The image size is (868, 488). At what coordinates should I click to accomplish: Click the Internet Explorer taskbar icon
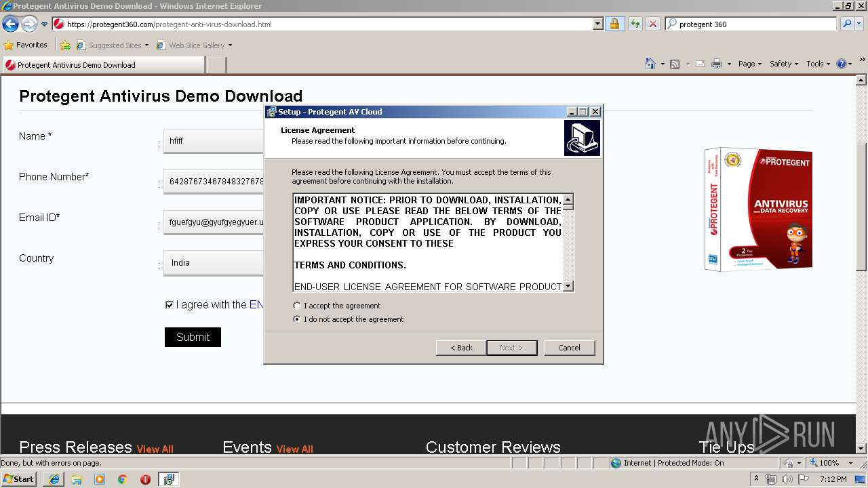click(54, 479)
